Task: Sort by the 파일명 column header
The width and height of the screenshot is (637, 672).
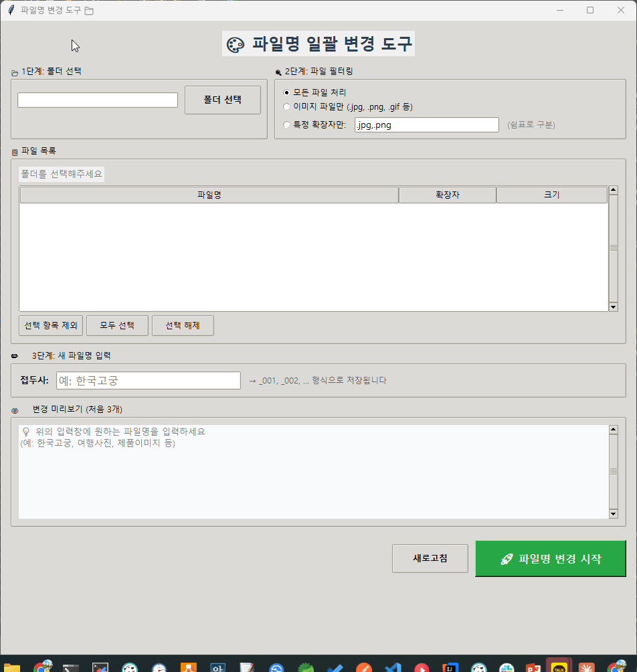Action: coord(209,195)
